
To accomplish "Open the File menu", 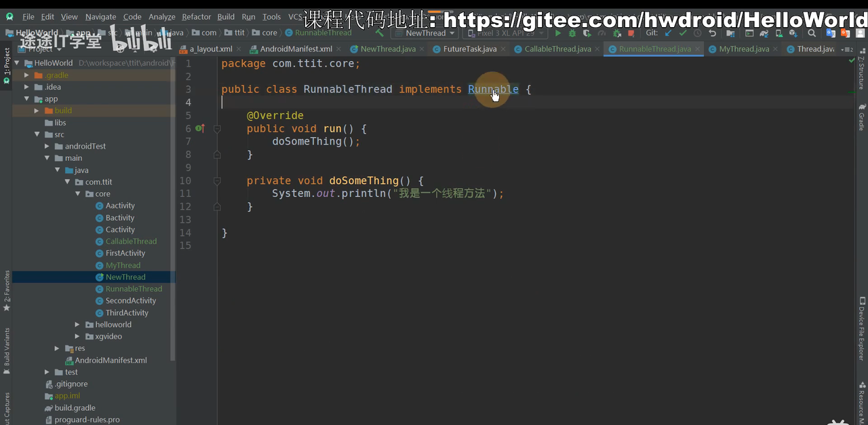I will click(28, 16).
